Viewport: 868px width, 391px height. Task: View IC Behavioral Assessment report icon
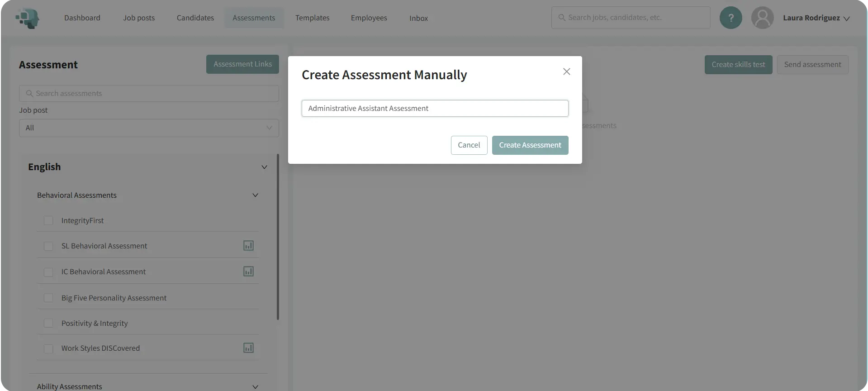coord(248,272)
